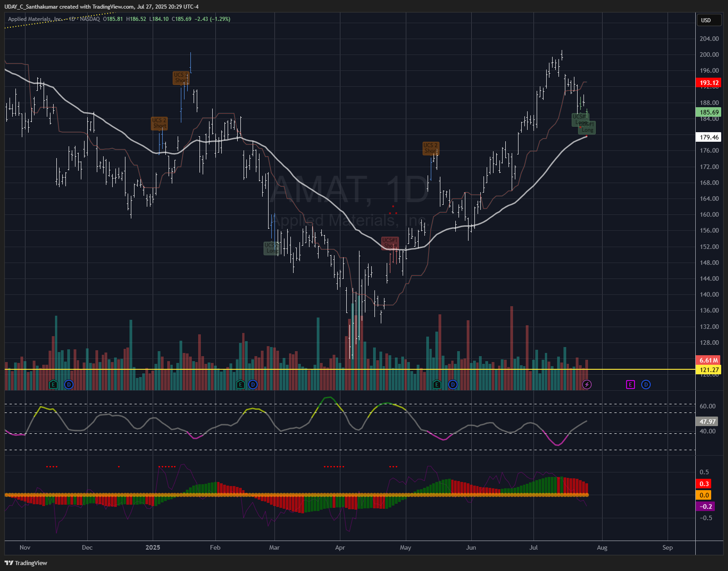Screen dimensions: 728x571
Task: Click the Dec label on time axis
Action: (x=87, y=547)
